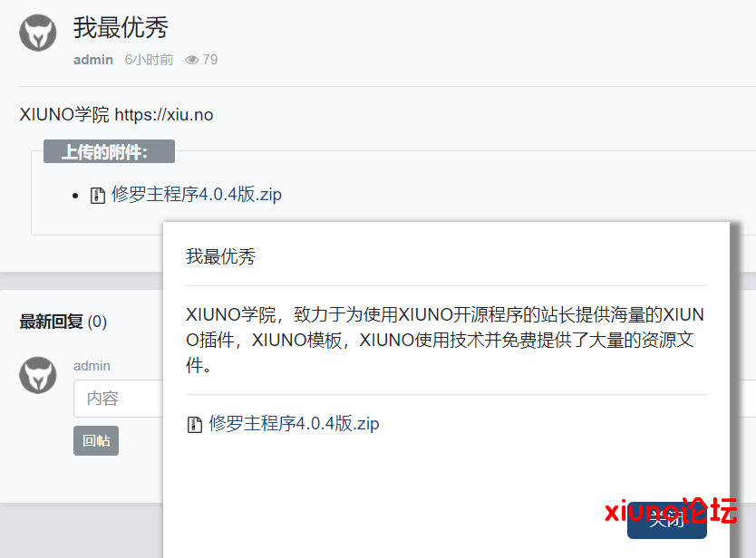The width and height of the screenshot is (756, 558).
Task: Click the author avatar beside the thread title
Action: pyautogui.click(x=37, y=33)
